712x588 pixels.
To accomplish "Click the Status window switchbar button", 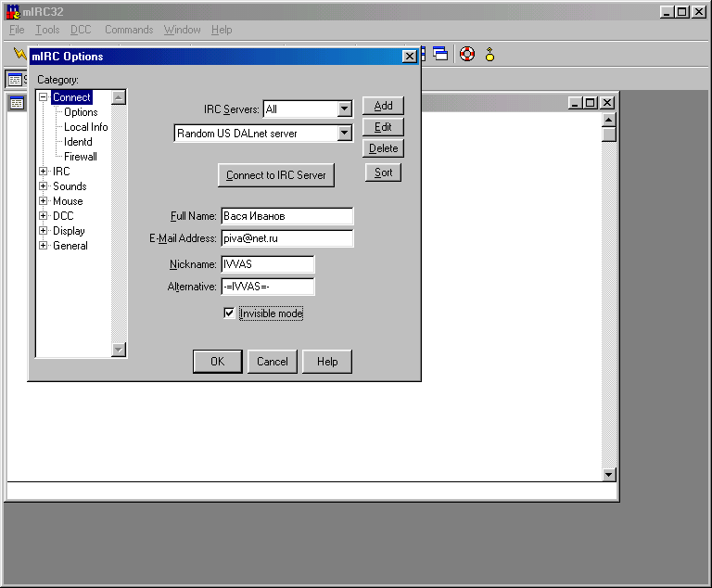I will click(18, 80).
